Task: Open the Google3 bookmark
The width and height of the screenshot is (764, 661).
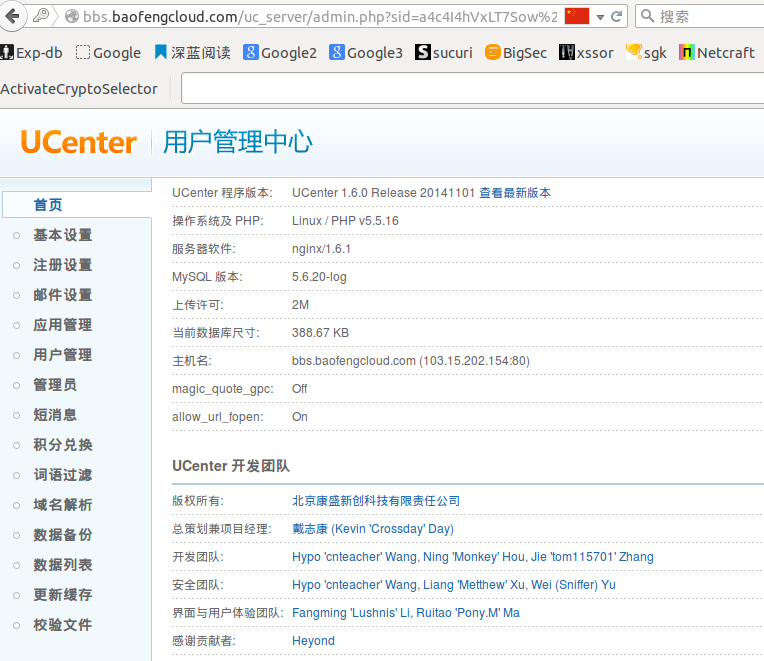Action: (366, 53)
